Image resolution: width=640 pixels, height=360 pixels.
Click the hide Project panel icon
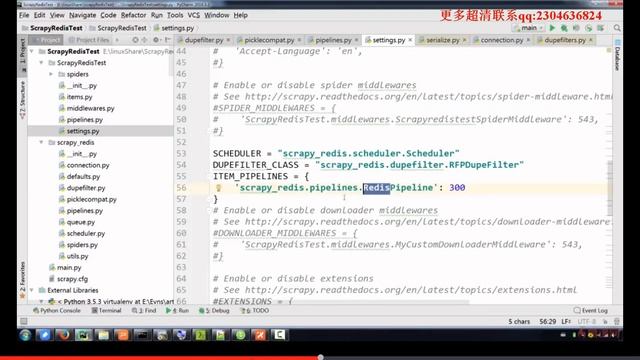click(x=167, y=40)
